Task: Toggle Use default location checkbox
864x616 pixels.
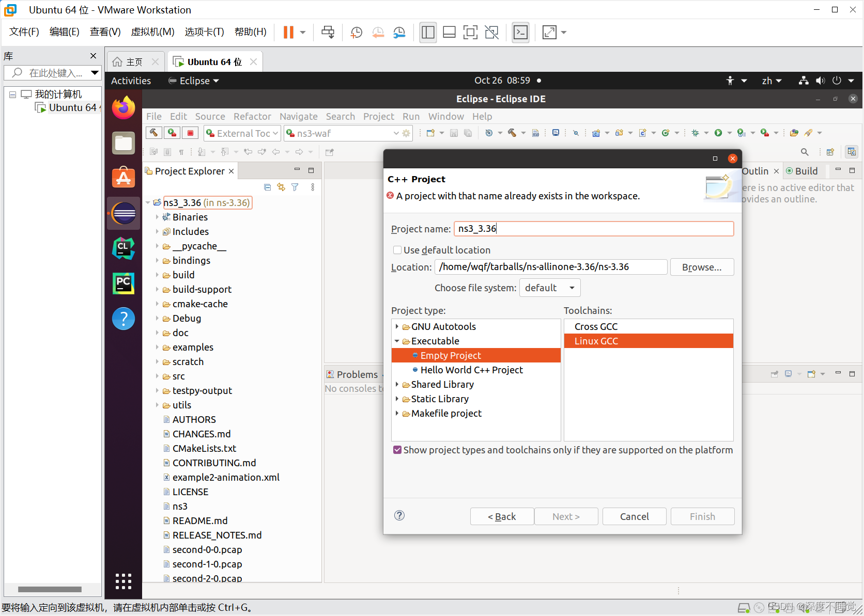Action: pyautogui.click(x=397, y=250)
